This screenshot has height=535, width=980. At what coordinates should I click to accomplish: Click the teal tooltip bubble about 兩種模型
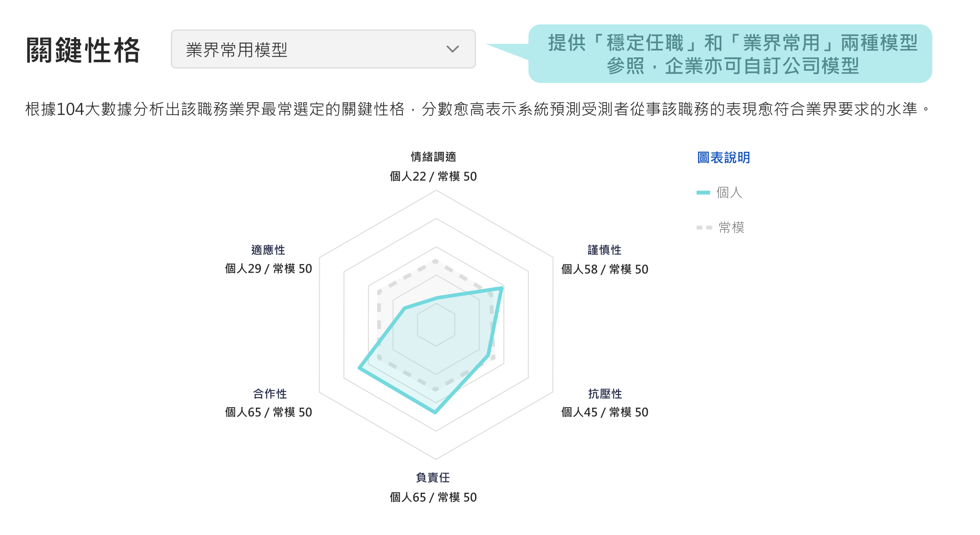point(730,54)
